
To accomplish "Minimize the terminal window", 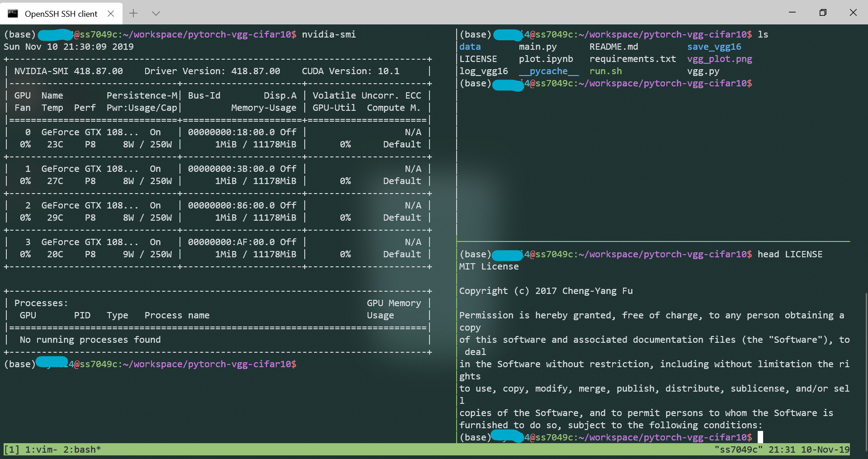I will tap(792, 12).
